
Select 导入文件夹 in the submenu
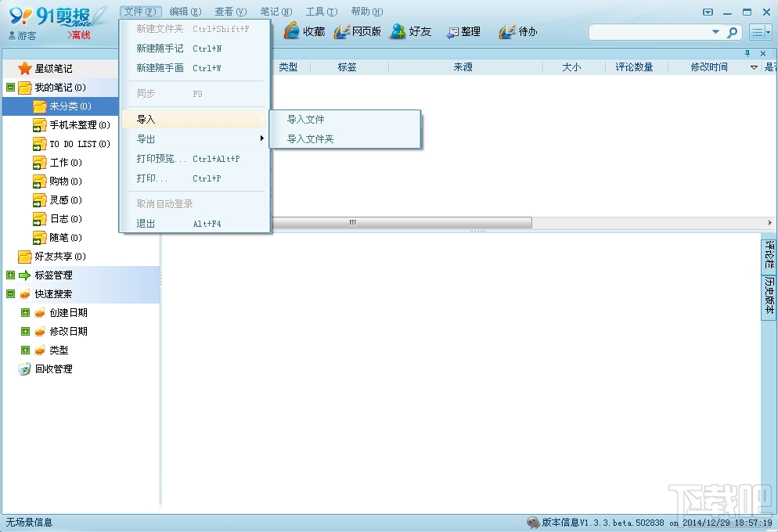pyautogui.click(x=345, y=138)
